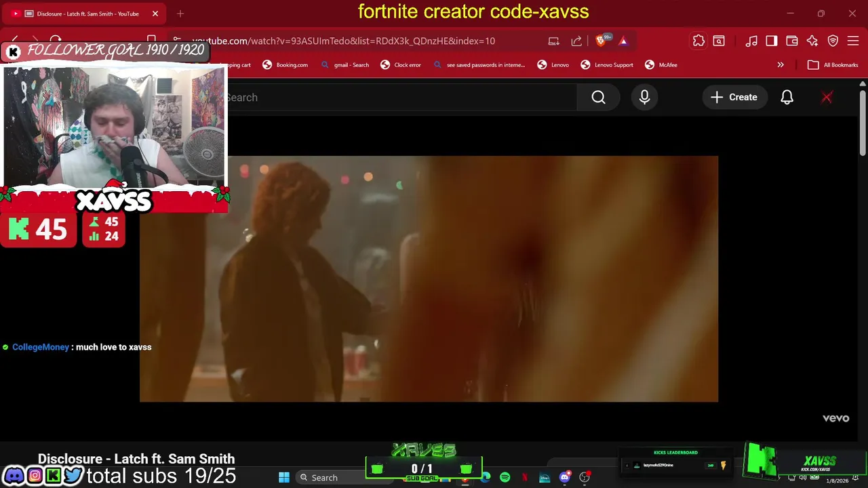Open the Extensions puzzle icon

coord(698,41)
